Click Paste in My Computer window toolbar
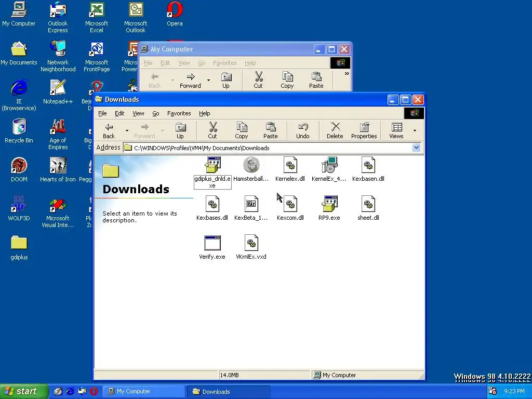 click(x=316, y=81)
